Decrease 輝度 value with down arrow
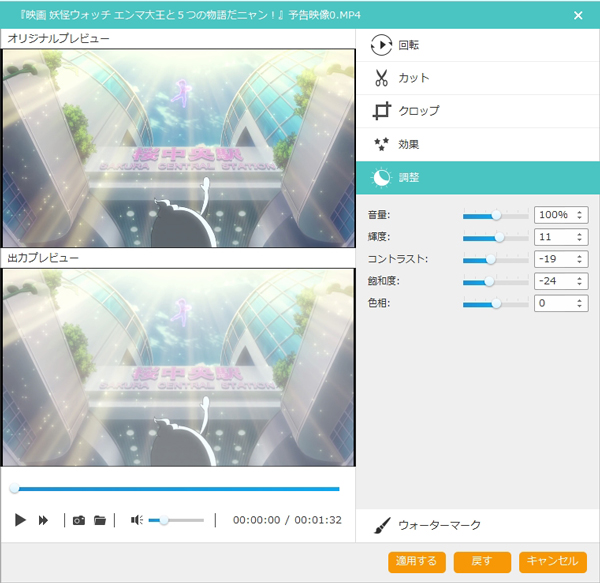Screen dimensions: 600x583 [x=580, y=240]
